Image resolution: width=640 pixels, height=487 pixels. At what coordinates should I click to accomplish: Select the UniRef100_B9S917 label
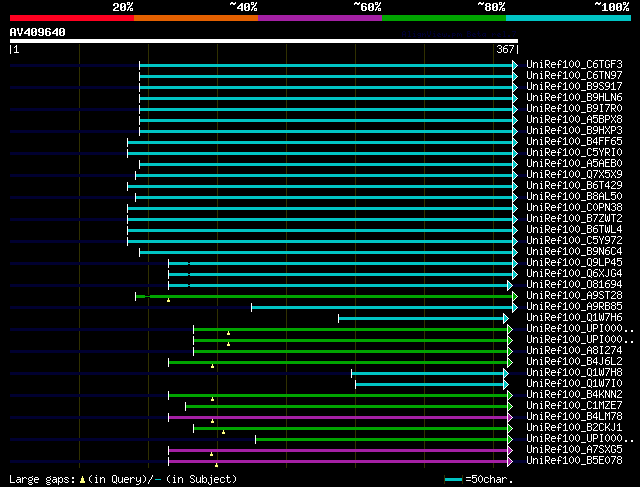(574, 87)
